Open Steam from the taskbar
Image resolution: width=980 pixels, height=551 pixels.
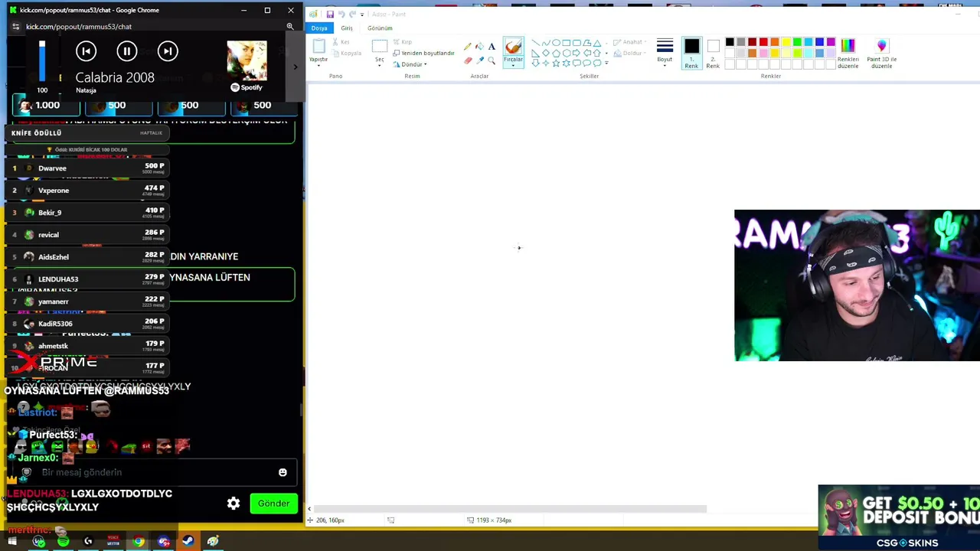[x=188, y=542]
